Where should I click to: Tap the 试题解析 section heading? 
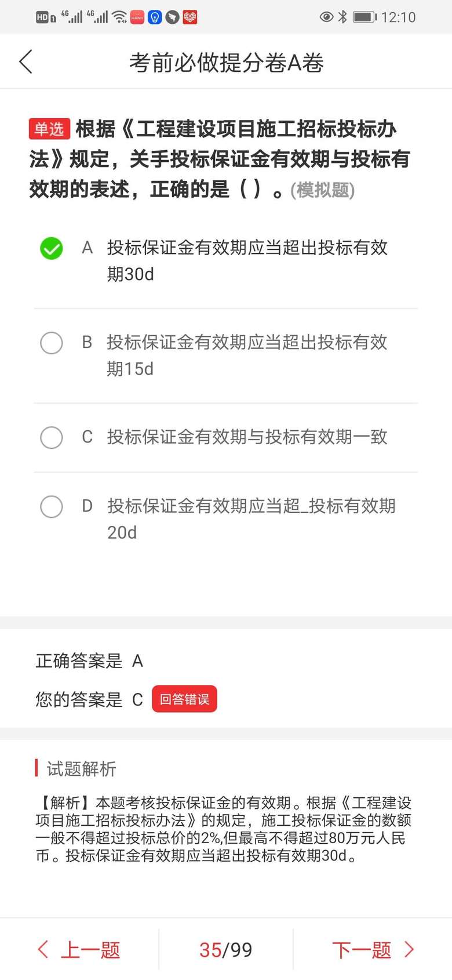pos(81,769)
